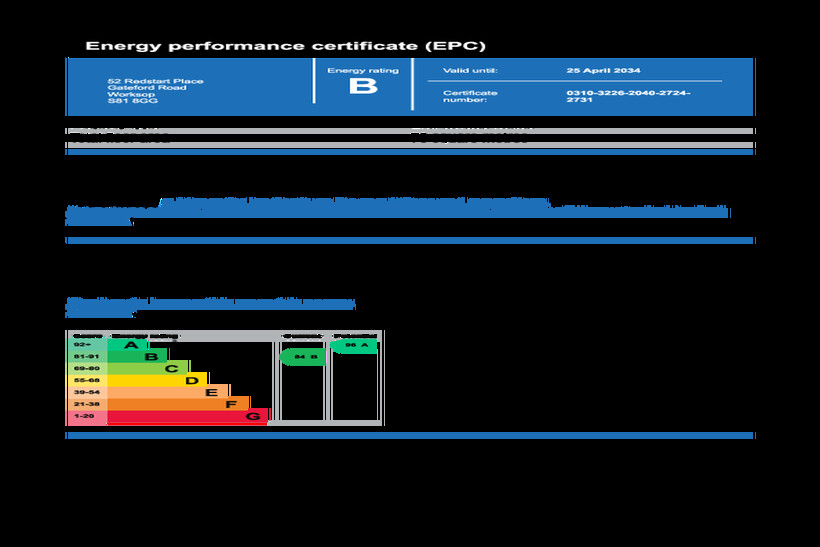Select the green A rating bar
Image resolution: width=820 pixels, height=547 pixels.
[x=128, y=345]
